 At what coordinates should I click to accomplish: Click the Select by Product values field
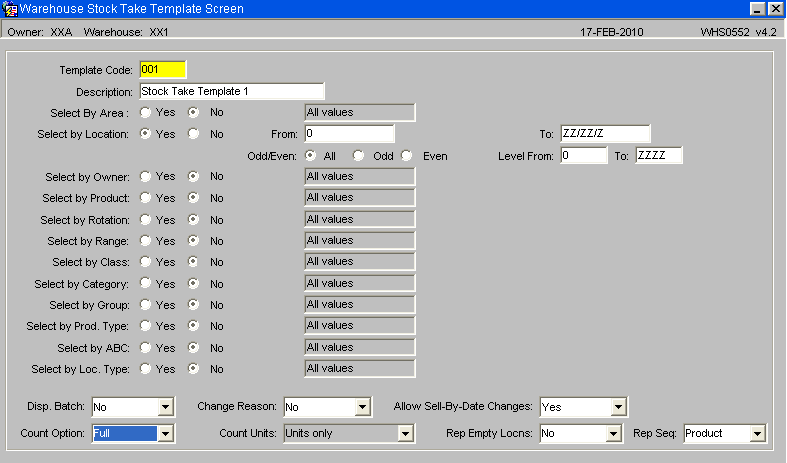click(x=360, y=198)
